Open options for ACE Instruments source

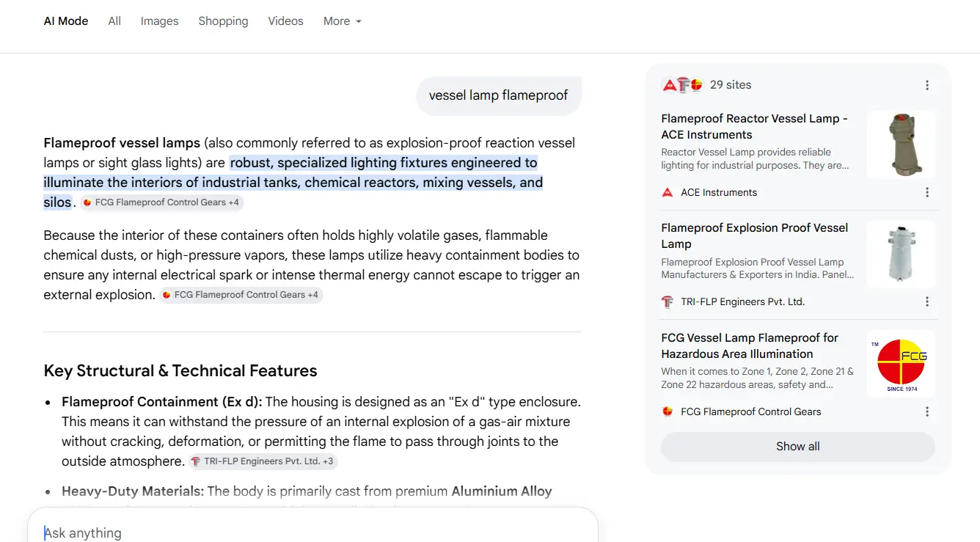tap(927, 192)
